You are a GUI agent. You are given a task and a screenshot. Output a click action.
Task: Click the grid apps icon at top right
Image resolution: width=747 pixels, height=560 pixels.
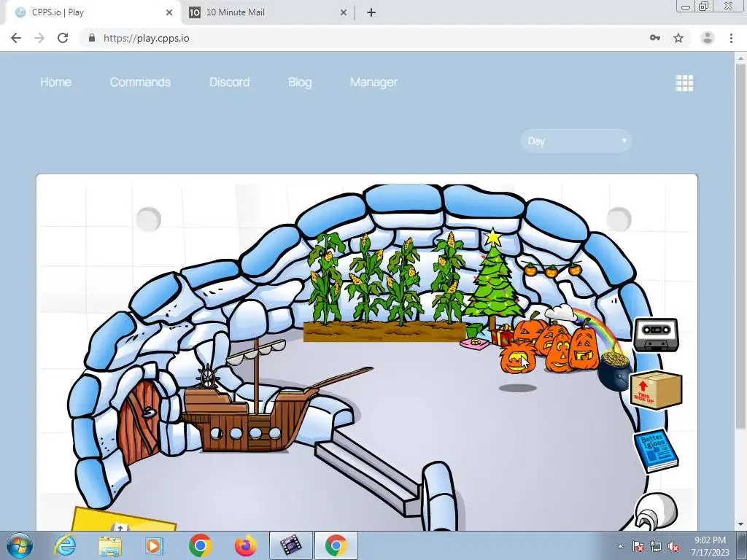(684, 83)
